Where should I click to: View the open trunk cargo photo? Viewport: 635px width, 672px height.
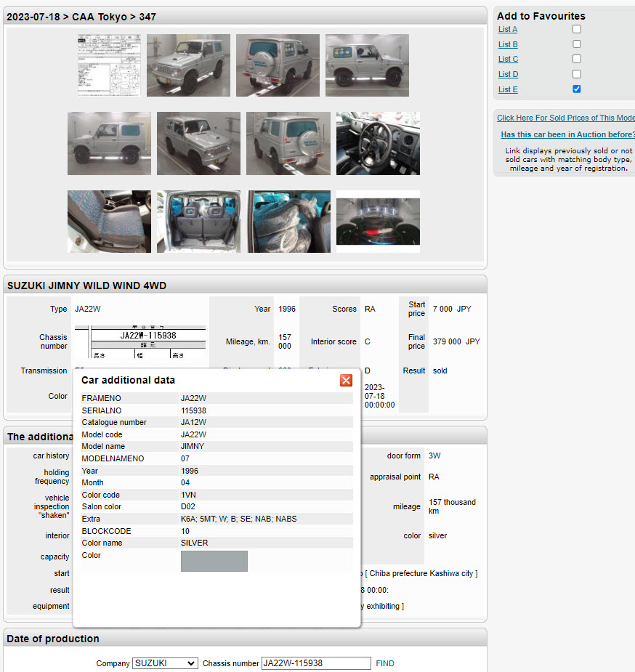pyautogui.click(x=198, y=222)
